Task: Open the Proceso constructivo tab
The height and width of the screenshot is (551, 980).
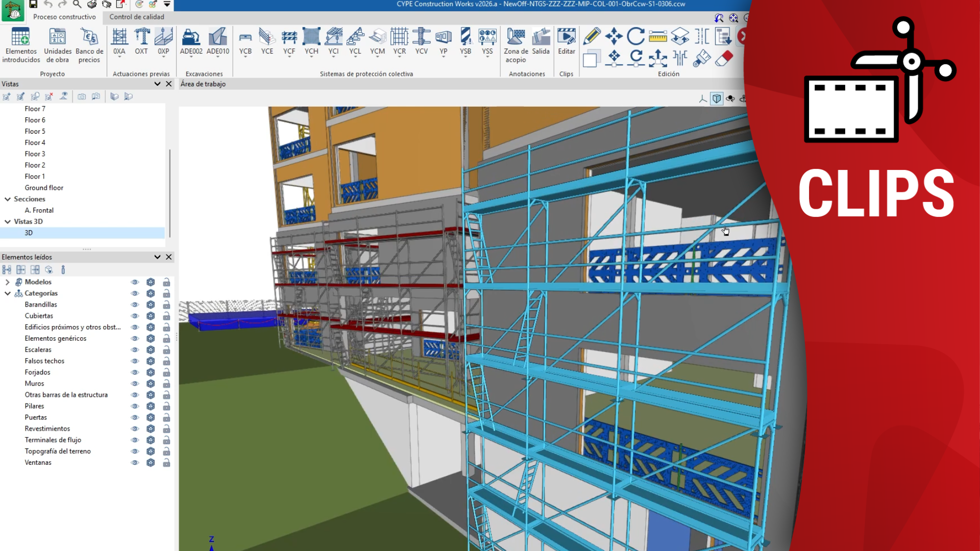Action: coord(64,17)
